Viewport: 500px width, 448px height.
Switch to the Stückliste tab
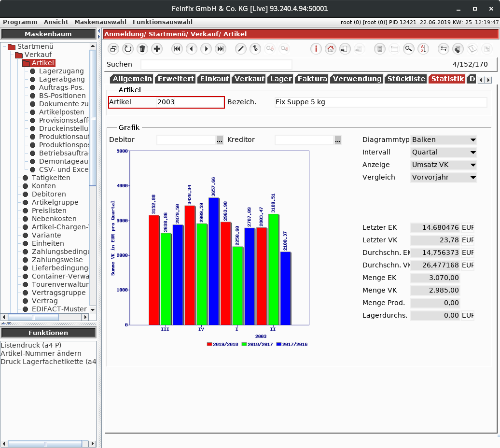(x=406, y=79)
